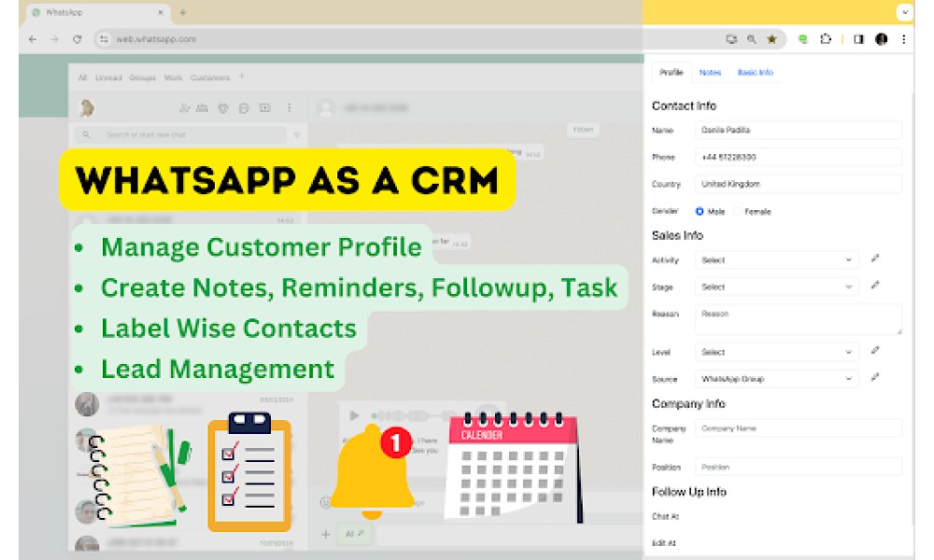Image resolution: width=934 pixels, height=560 pixels.
Task: Open WhatsApp profile picture in chat list header
Action: click(87, 107)
